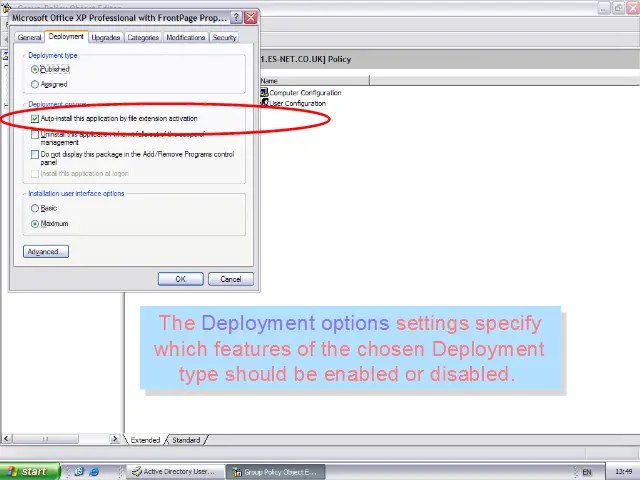The width and height of the screenshot is (640, 480).
Task: Click the Advanced... button
Action: [45, 252]
